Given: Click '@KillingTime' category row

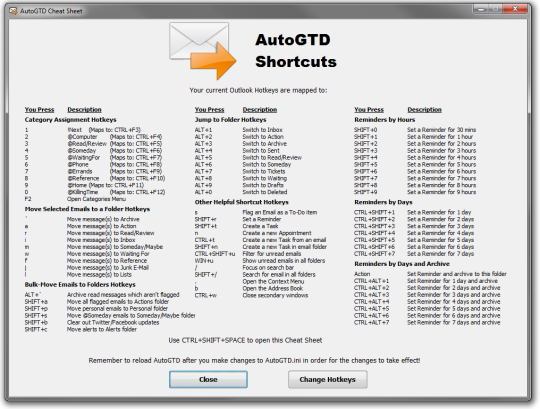Looking at the screenshot, I should [95, 192].
